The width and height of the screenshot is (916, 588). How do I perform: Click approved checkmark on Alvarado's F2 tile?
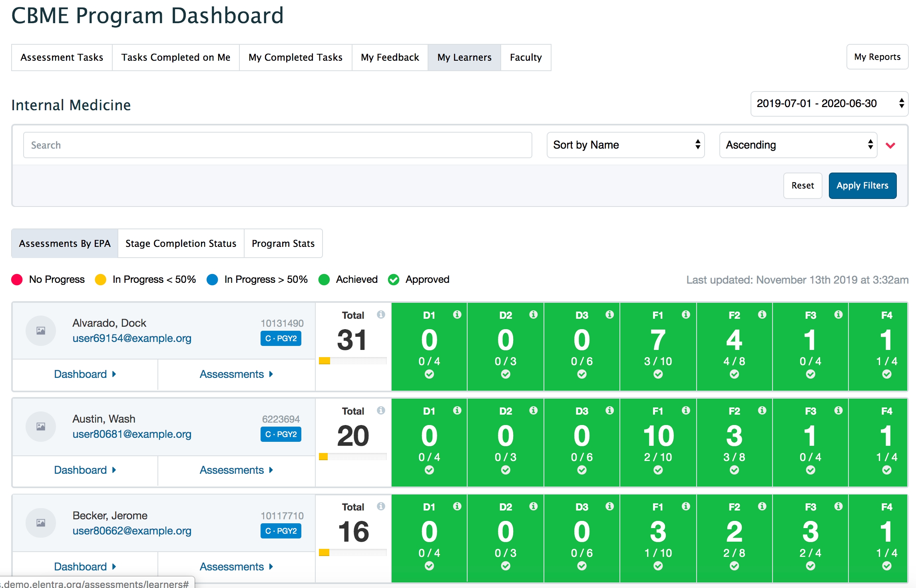tap(734, 374)
